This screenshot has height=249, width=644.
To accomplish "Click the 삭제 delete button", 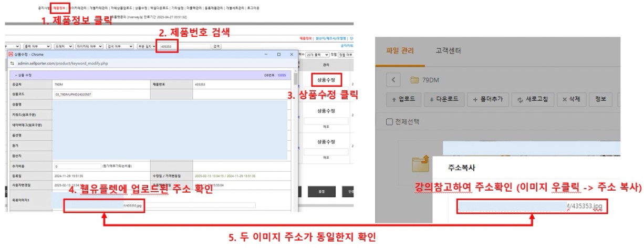I will coord(570,99).
